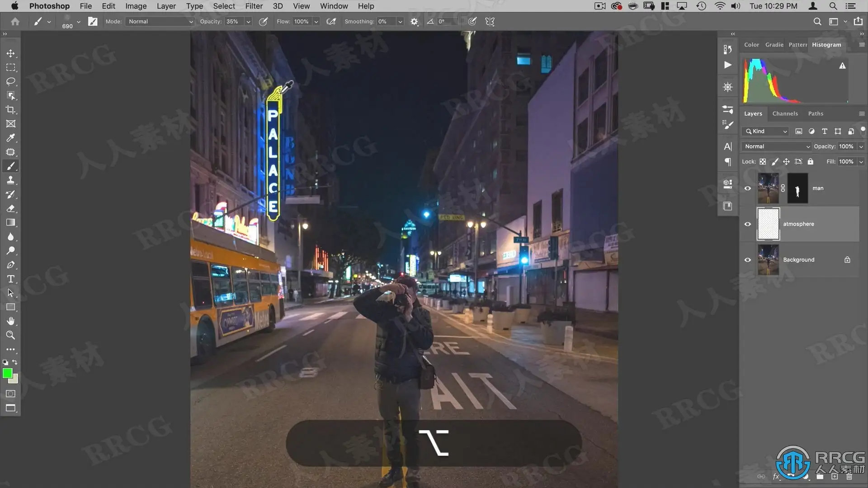Select the Eraser tool
Image resolution: width=868 pixels, height=488 pixels.
click(10, 208)
